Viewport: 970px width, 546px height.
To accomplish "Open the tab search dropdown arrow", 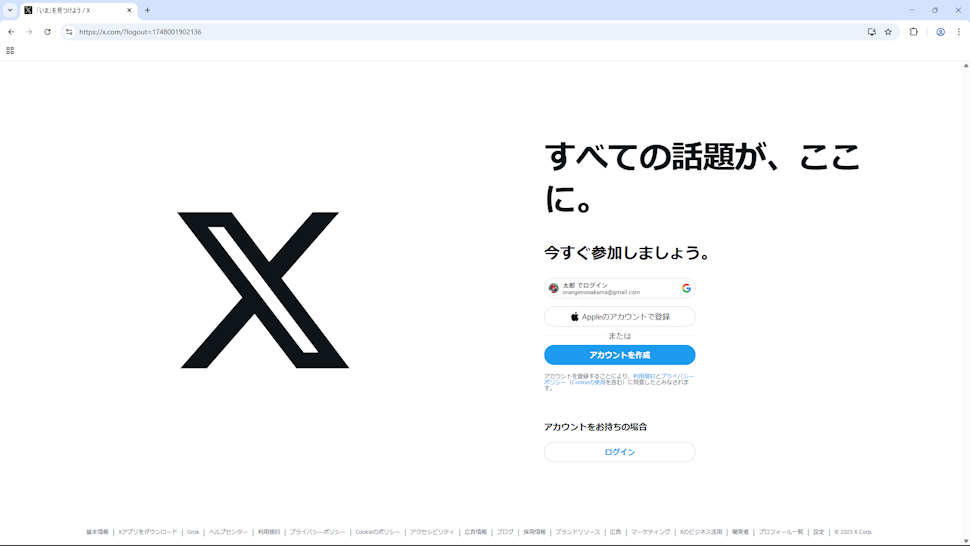I will pyautogui.click(x=10, y=10).
